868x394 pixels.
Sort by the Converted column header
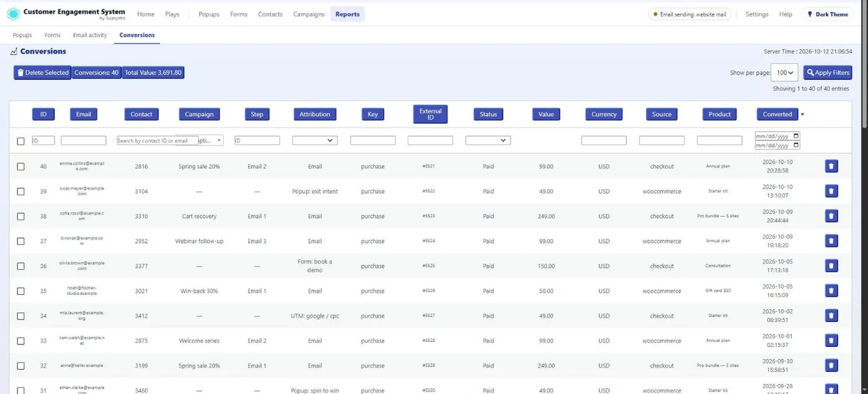777,114
